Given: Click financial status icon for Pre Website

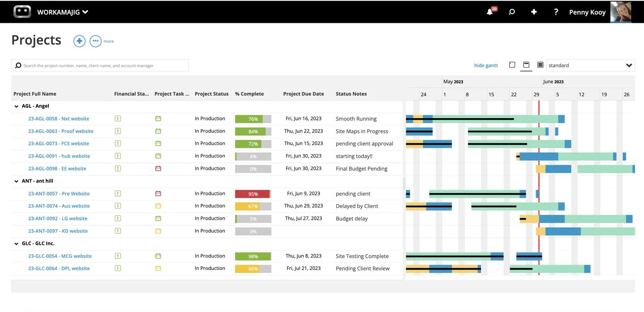Looking at the screenshot, I should pos(118,194).
